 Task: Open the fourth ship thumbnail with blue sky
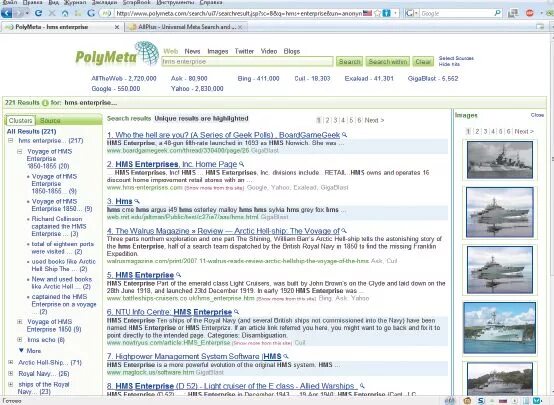pos(500,328)
